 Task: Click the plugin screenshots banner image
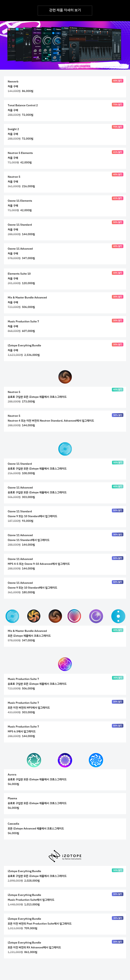pos(65,45)
